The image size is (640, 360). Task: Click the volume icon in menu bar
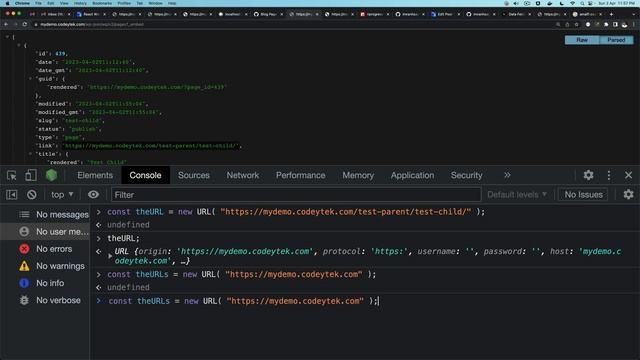point(516,3)
